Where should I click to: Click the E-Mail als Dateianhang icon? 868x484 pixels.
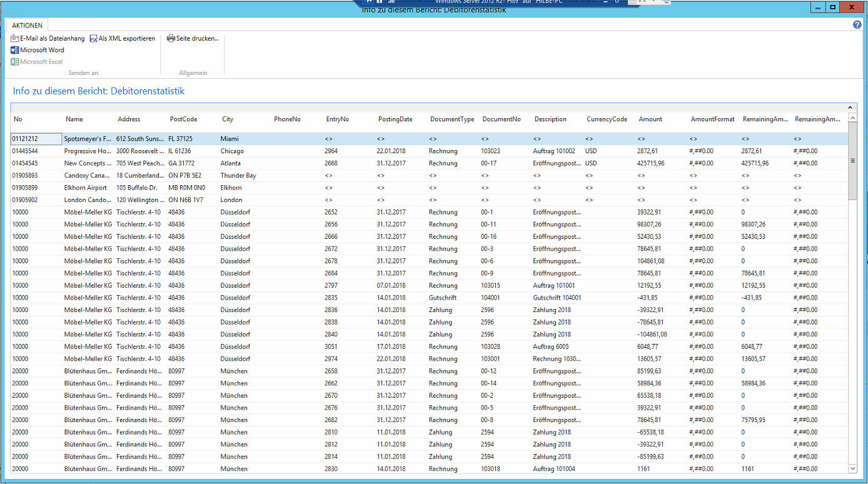pos(15,39)
